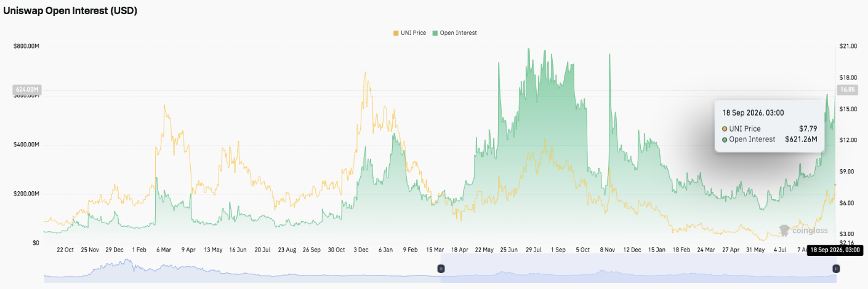Click the 624.00M crosshair label on left axis
Image resolution: width=868 pixels, height=289 pixels.
pos(26,90)
